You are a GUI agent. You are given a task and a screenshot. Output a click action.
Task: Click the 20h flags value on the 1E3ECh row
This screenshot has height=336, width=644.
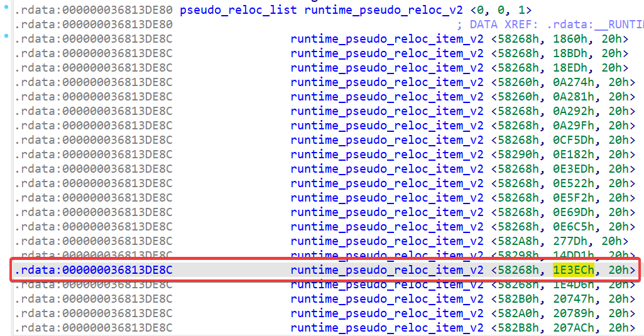618,270
